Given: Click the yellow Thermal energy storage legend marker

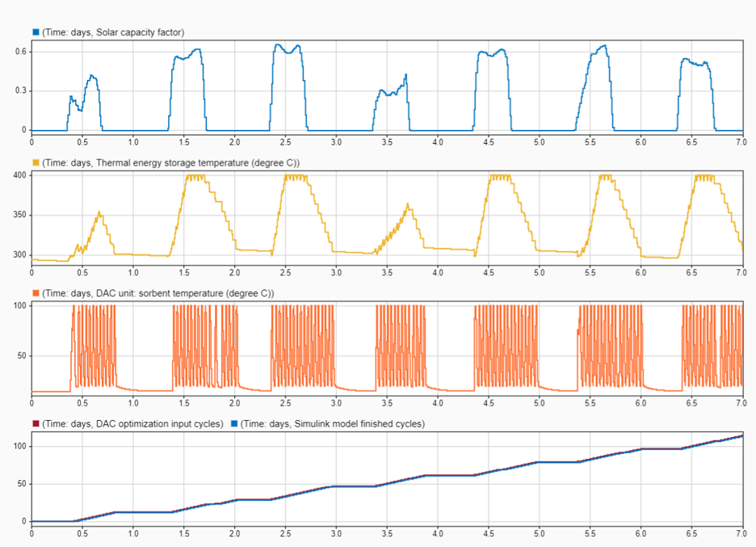Looking at the screenshot, I should point(36,162).
